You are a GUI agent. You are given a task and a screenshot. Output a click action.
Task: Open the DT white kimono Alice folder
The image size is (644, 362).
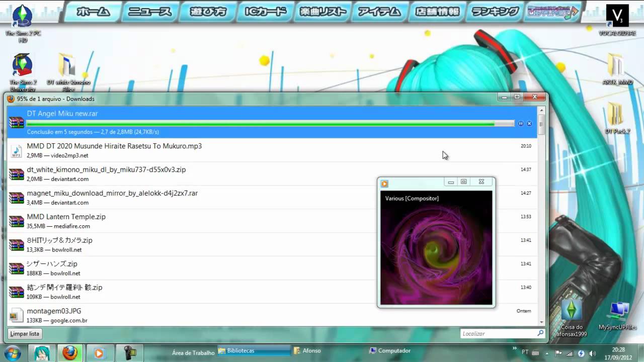(68, 72)
